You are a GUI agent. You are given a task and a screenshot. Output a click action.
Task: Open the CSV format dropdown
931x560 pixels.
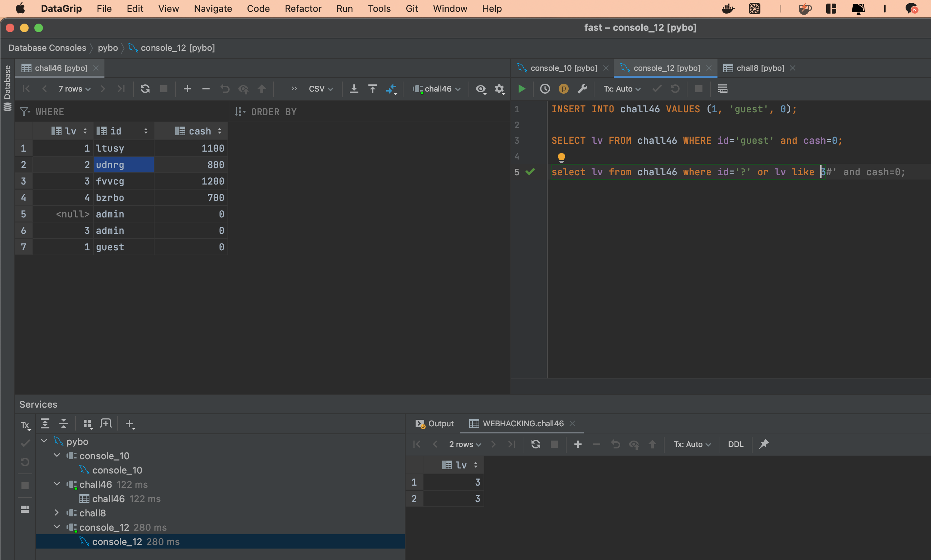coord(321,89)
